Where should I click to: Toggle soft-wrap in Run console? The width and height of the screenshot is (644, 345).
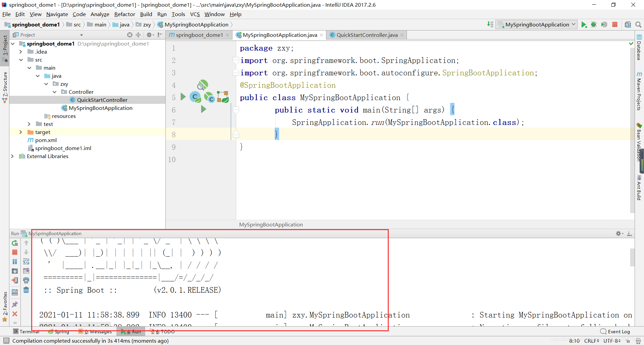coord(26,262)
